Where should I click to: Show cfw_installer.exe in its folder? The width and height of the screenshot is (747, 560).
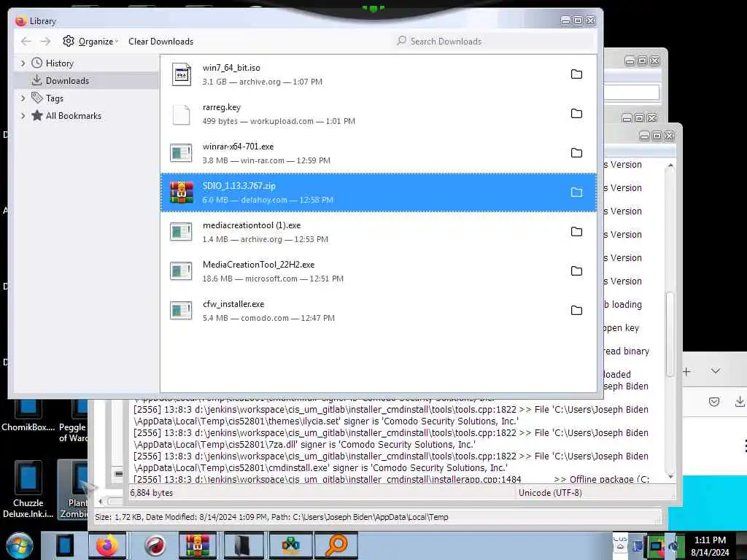click(x=576, y=311)
